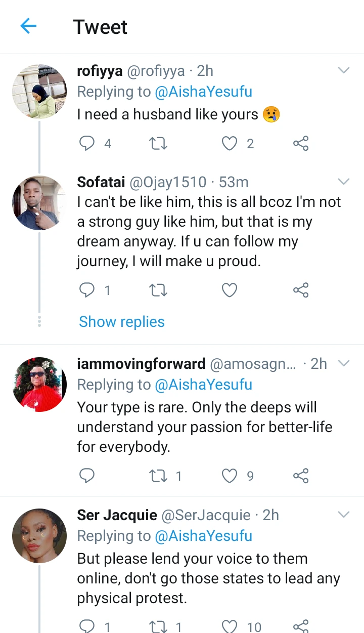The width and height of the screenshot is (364, 633).
Task: Reply to rofiyya's tweet
Action: [87, 144]
